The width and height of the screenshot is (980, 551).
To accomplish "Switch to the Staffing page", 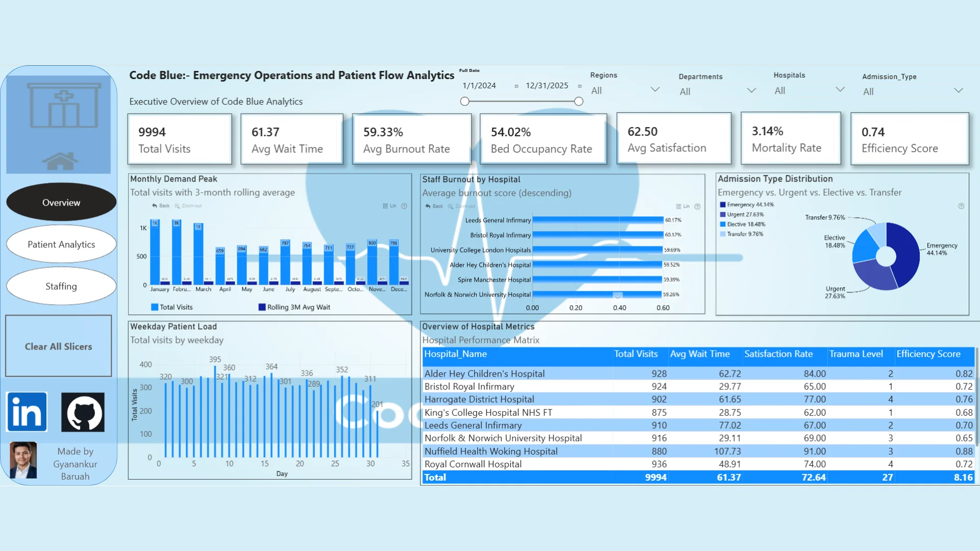I will 61,286.
